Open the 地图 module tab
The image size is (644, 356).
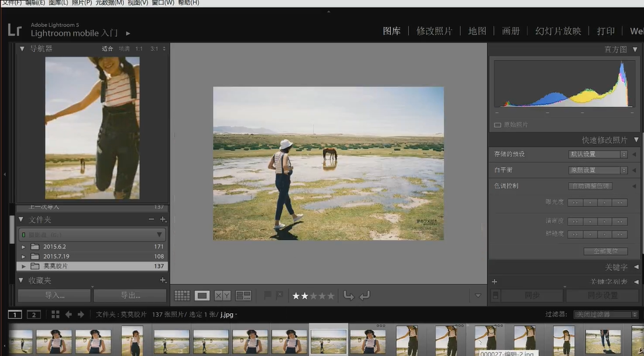point(477,31)
